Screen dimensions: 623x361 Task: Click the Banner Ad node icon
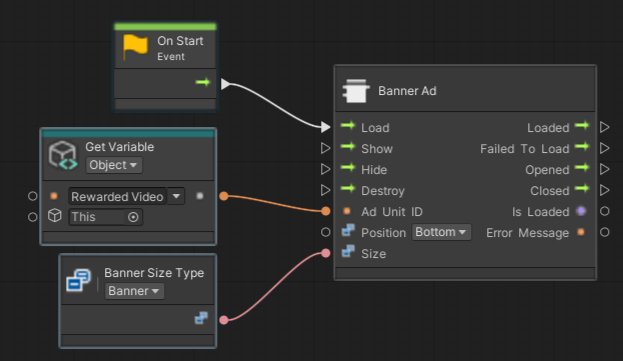(x=356, y=91)
